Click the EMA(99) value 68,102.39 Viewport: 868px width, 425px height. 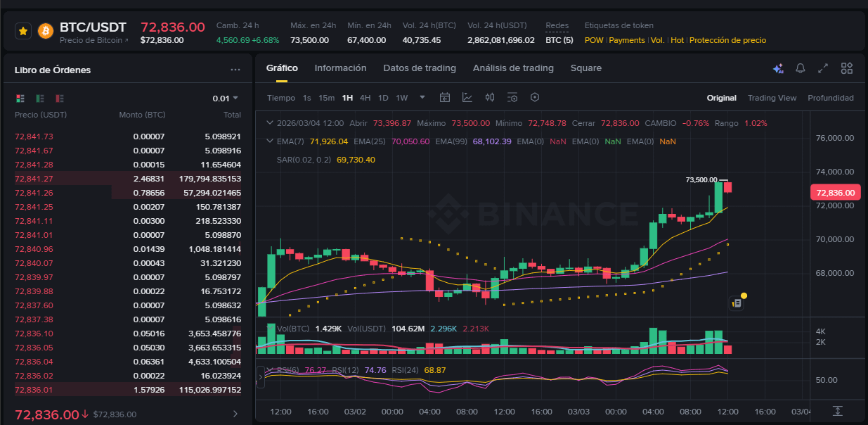(x=492, y=141)
